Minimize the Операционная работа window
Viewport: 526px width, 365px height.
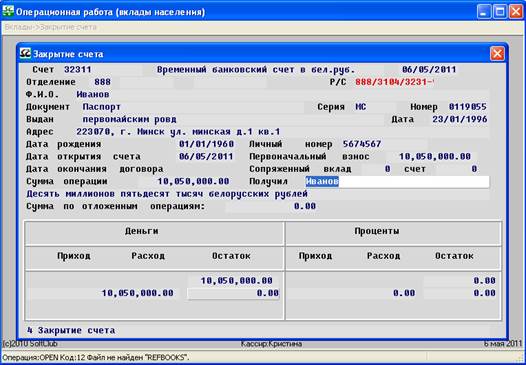click(484, 12)
